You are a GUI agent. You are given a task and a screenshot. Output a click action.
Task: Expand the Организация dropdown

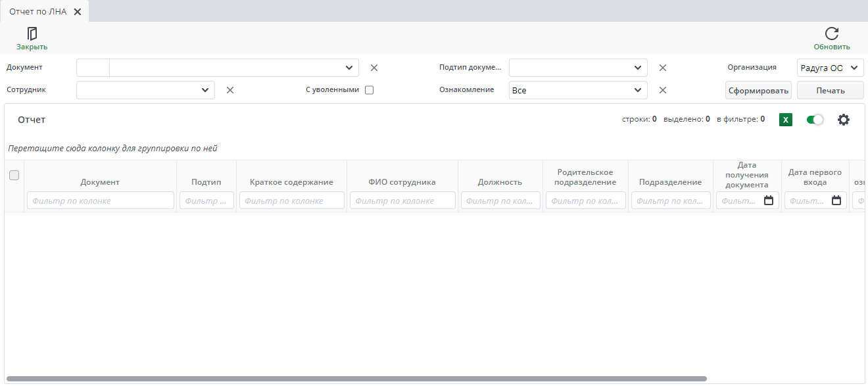coord(854,68)
